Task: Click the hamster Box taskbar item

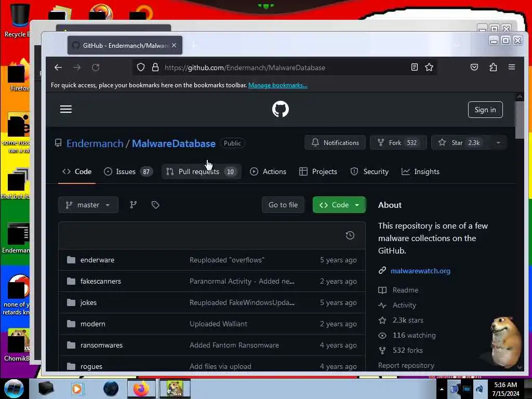Action: tap(175, 389)
